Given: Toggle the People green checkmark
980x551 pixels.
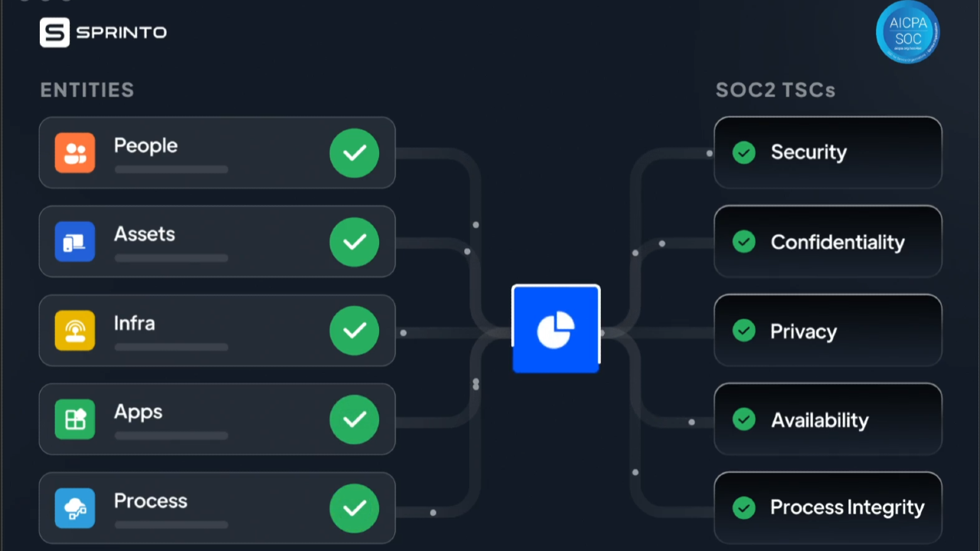Looking at the screenshot, I should (354, 153).
